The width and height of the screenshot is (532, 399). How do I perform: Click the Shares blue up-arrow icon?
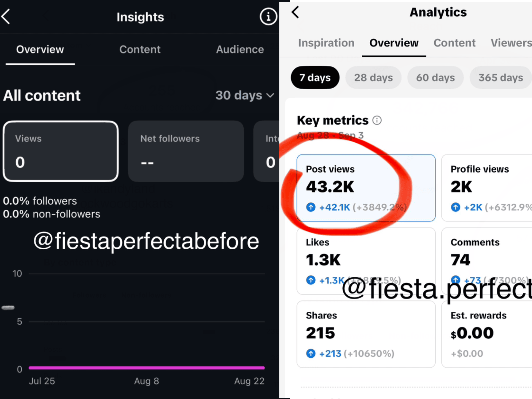coord(311,354)
